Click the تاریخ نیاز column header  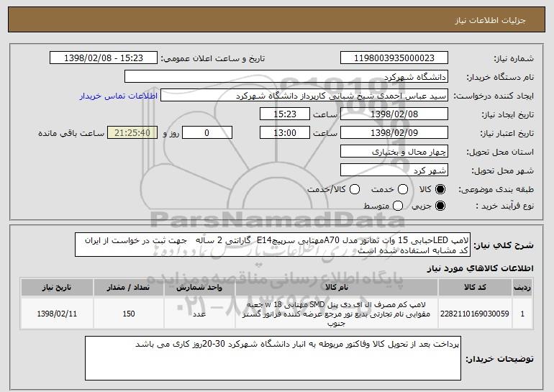pyautogui.click(x=57, y=288)
